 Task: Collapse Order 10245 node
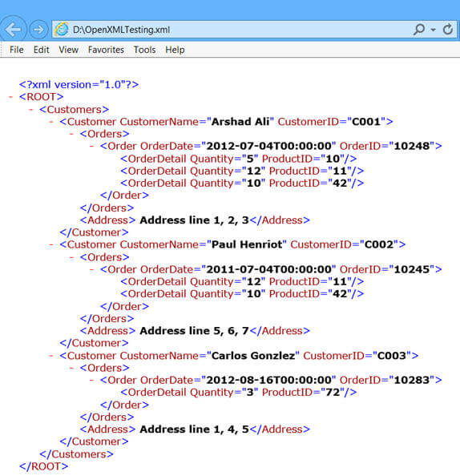coord(91,269)
